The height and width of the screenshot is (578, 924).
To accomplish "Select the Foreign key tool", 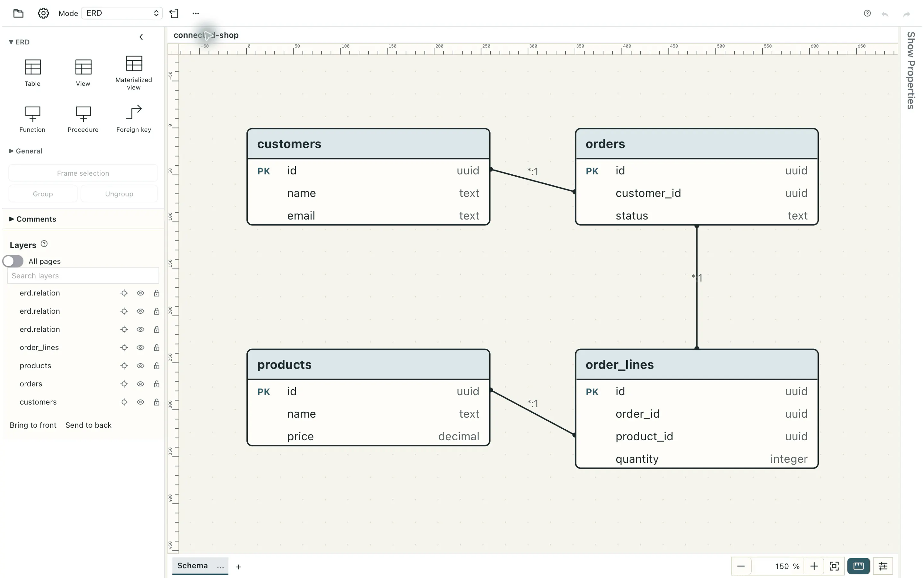I will [134, 119].
